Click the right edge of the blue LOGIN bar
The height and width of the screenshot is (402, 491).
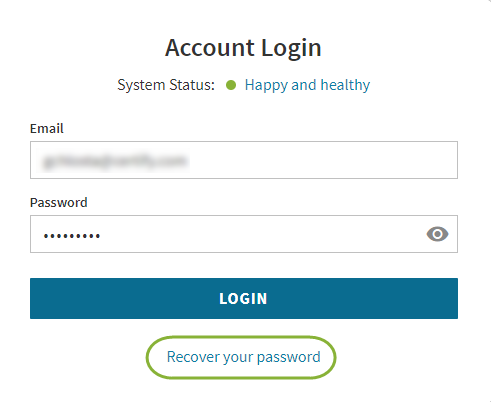pyautogui.click(x=451, y=298)
